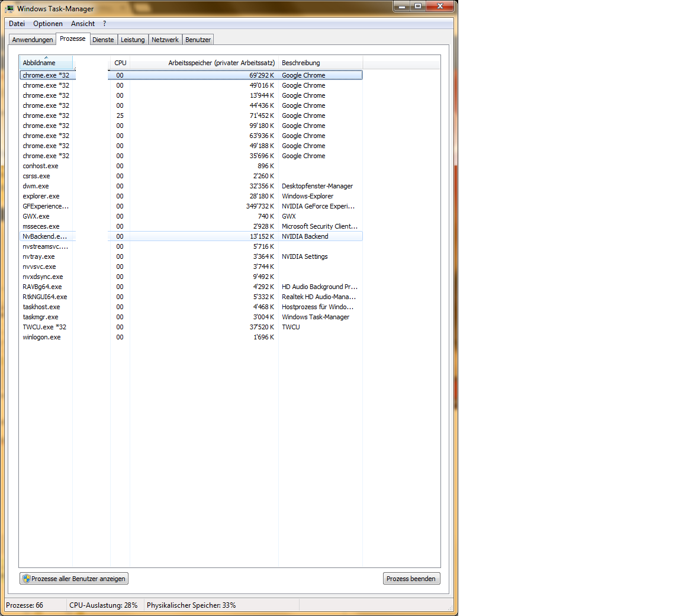682x616 pixels.
Task: Click Prozesse aller Benutzer anzeigen button
Action: 74,579
